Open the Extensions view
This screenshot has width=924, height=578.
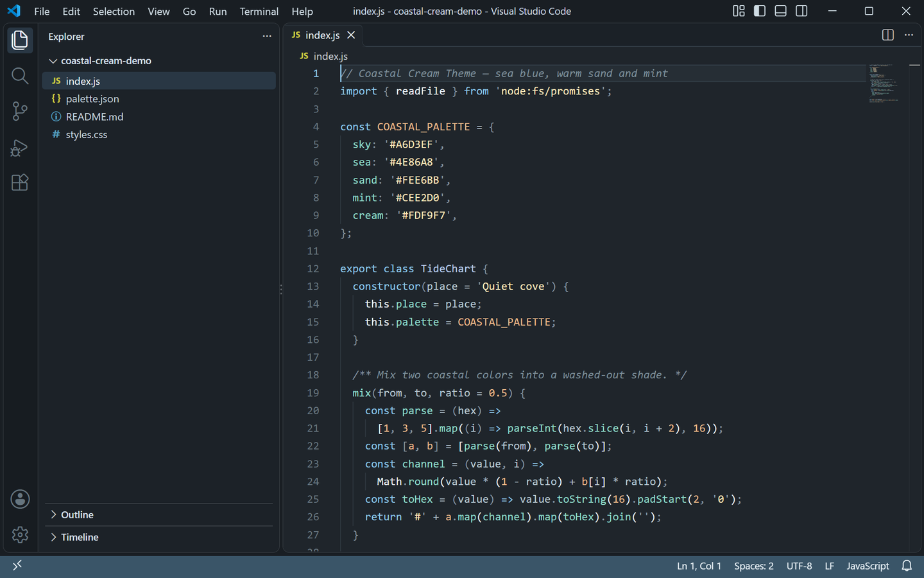click(20, 182)
